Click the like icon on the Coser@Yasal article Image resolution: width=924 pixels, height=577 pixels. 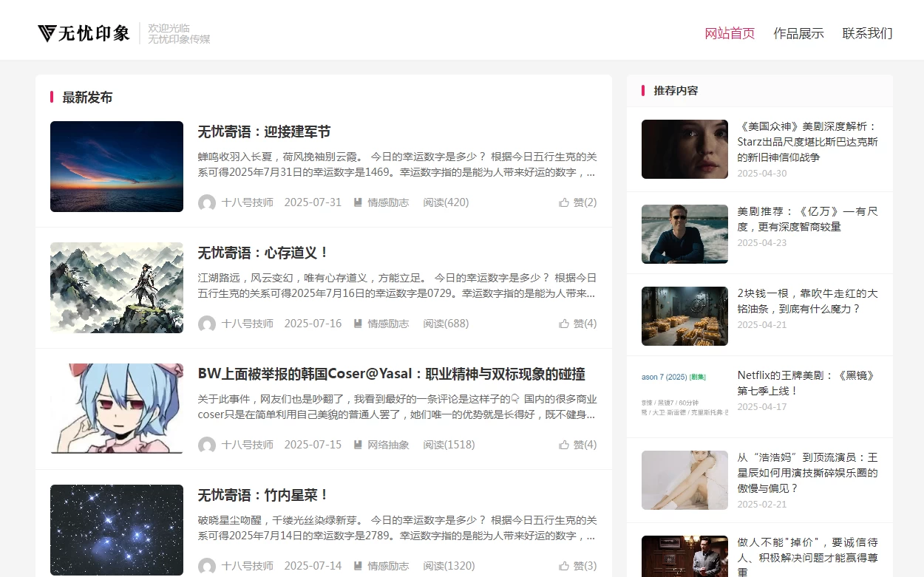tap(564, 445)
